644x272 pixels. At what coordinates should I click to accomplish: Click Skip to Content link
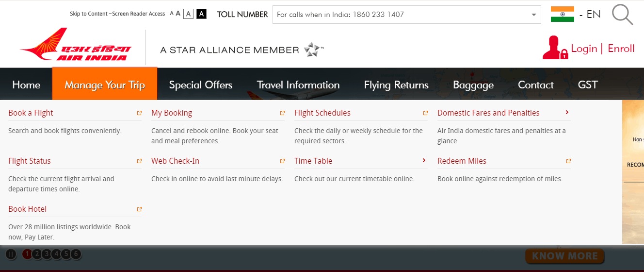point(89,14)
